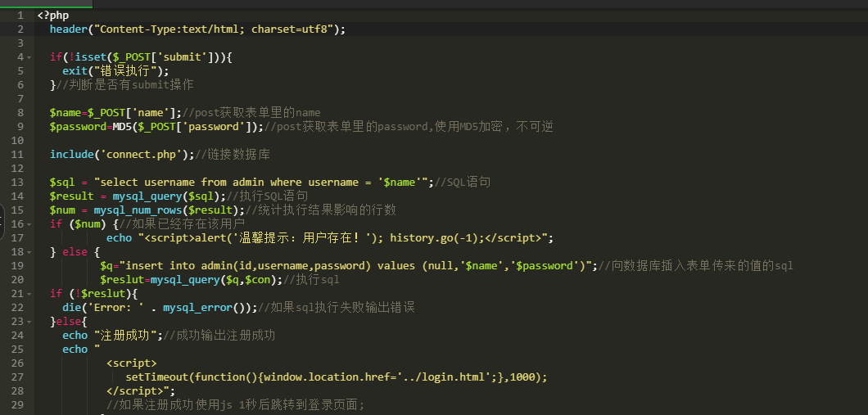868x415 pixels.
Task: Click the '</script>";' closing on line 28
Action: pos(141,391)
